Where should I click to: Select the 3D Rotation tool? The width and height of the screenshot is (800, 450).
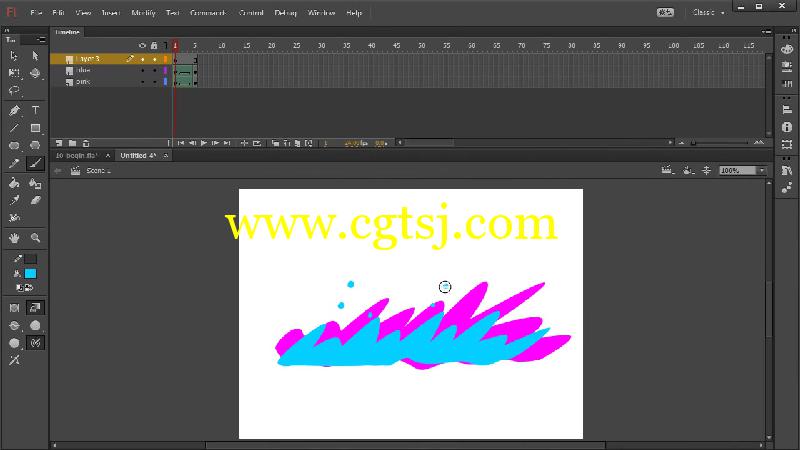35,73
